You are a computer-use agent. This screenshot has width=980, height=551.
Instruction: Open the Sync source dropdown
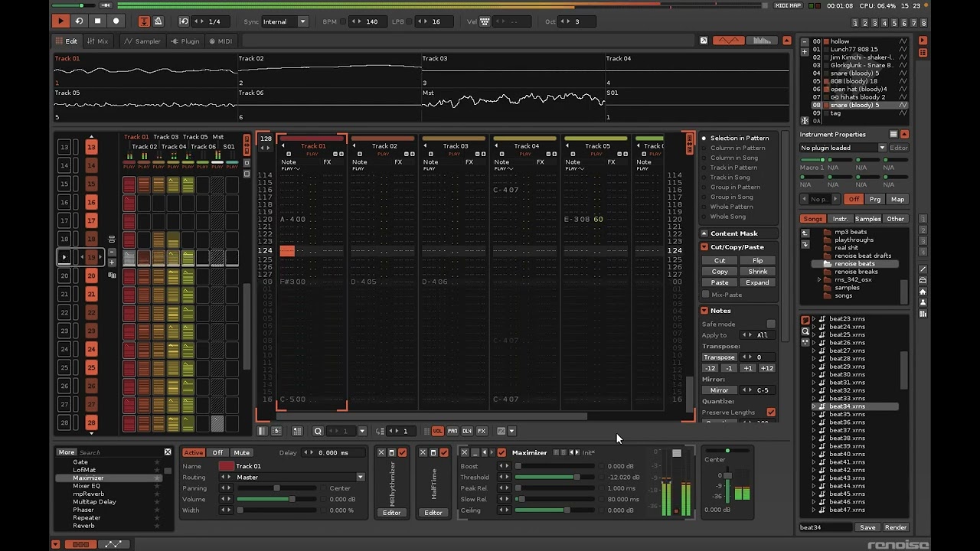[285, 21]
